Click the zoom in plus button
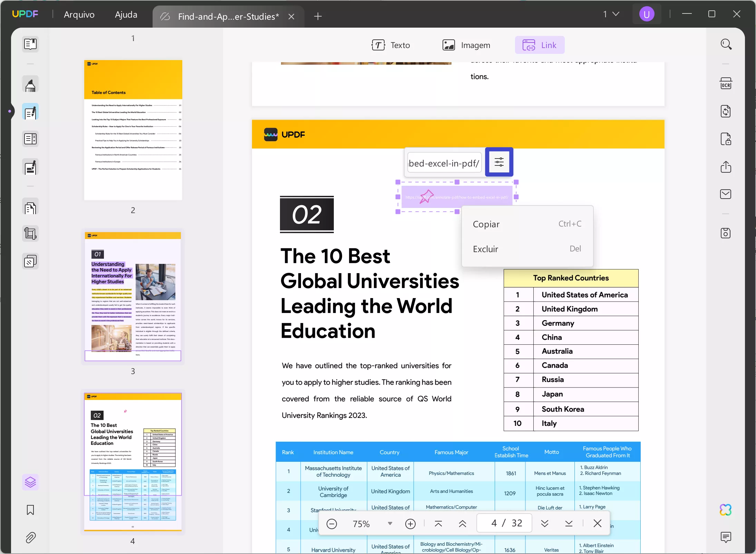Image resolution: width=756 pixels, height=554 pixels. click(x=410, y=524)
